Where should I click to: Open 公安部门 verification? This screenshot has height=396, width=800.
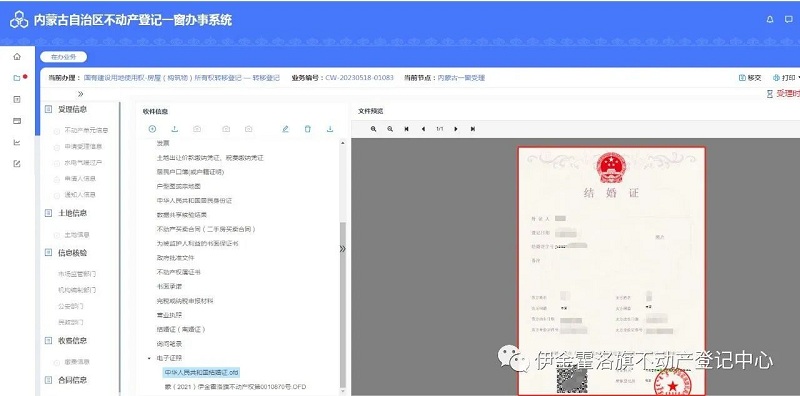(x=71, y=306)
